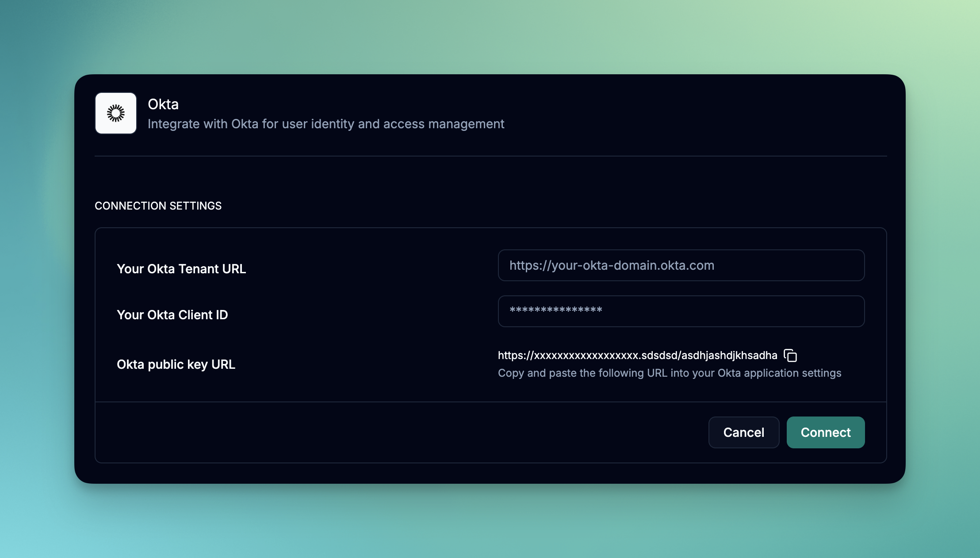Click the empty footer area left of Cancel
This screenshot has width=980, height=558.
pyautogui.click(x=398, y=432)
